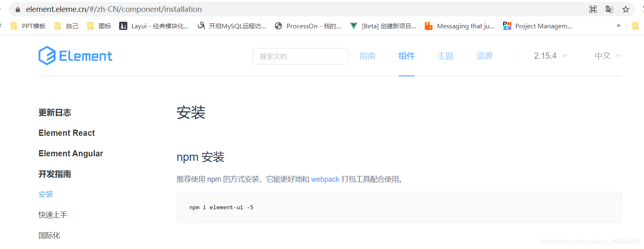Open the 中文 language dropdown
644x249 pixels.
click(x=608, y=56)
